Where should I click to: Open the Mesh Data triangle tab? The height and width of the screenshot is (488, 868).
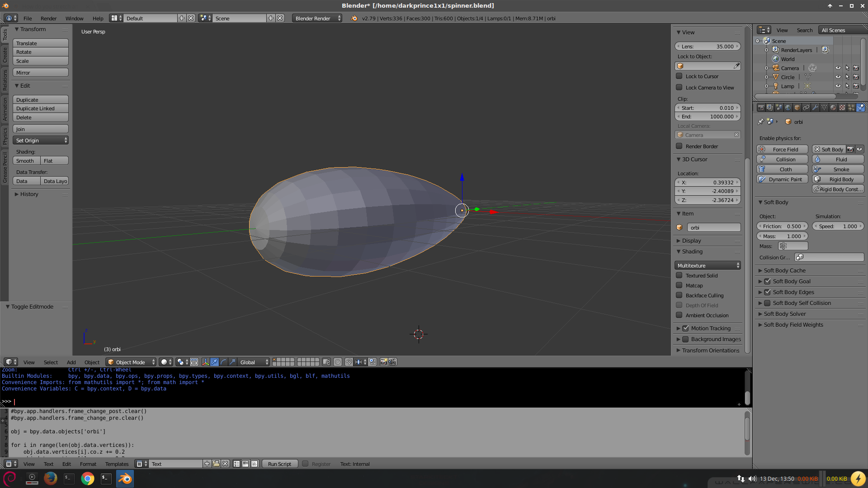pyautogui.click(x=824, y=108)
